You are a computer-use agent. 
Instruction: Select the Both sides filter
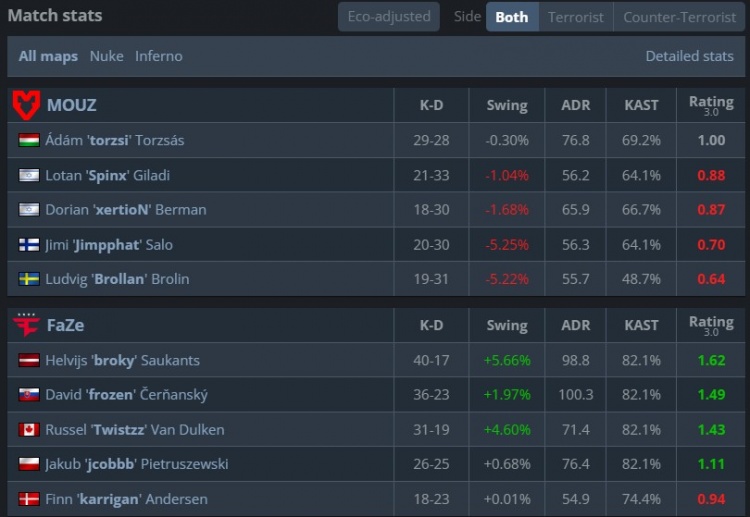[x=512, y=17]
